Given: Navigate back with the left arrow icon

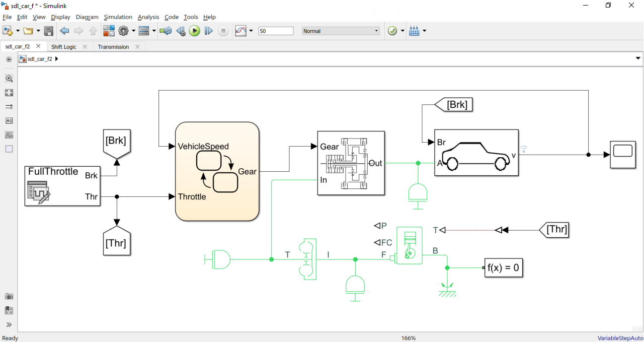Looking at the screenshot, I should pos(64,31).
